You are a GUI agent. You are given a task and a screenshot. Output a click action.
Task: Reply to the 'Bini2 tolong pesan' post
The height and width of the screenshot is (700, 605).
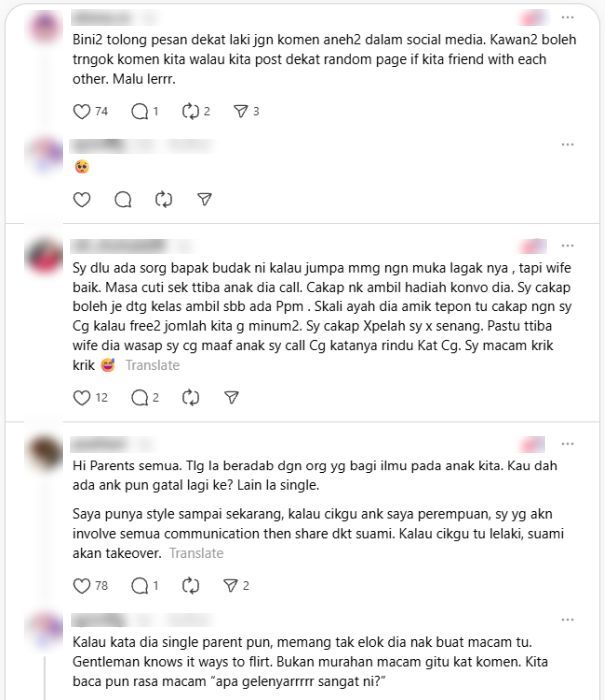click(x=139, y=111)
